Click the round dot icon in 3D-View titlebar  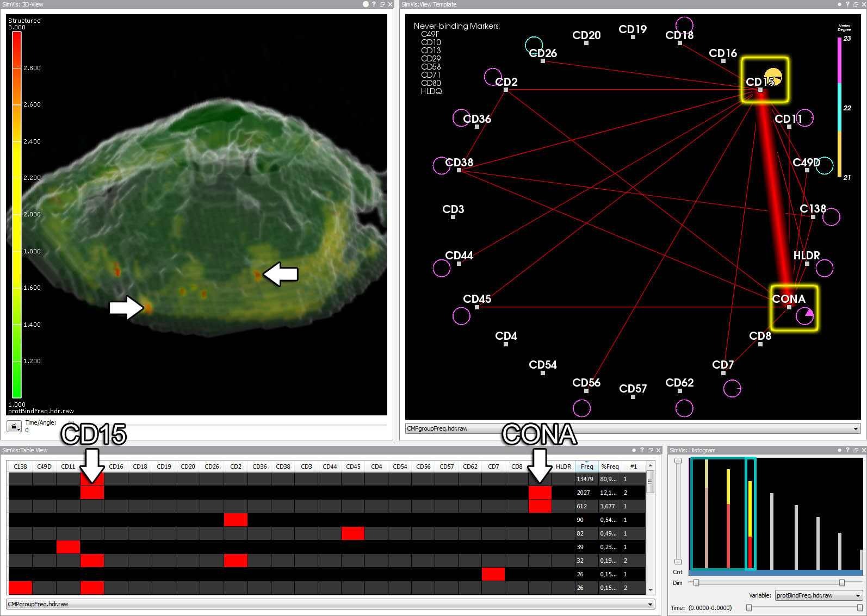point(366,4)
